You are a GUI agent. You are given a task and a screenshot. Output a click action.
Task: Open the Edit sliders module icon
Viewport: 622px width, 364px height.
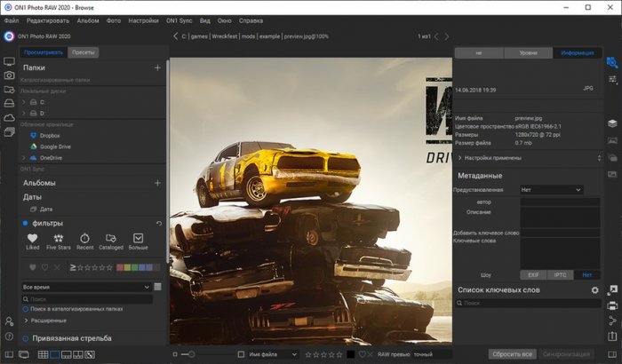(612, 79)
